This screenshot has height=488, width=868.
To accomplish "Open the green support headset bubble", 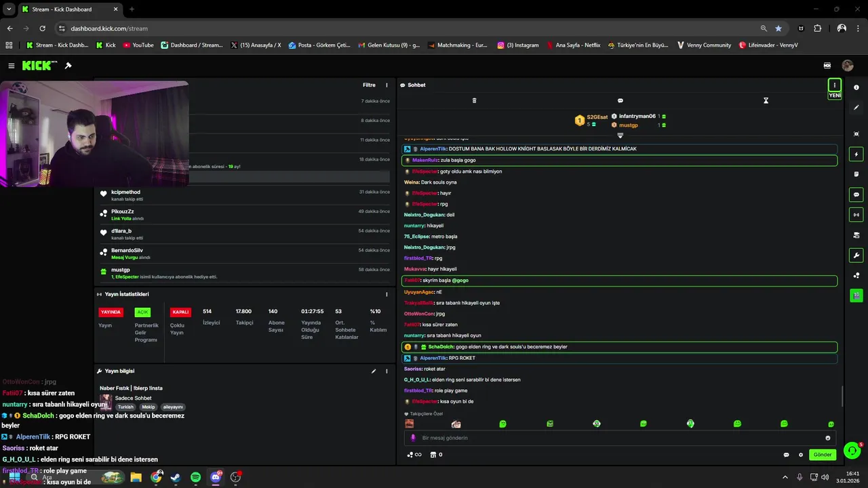I will (851, 451).
